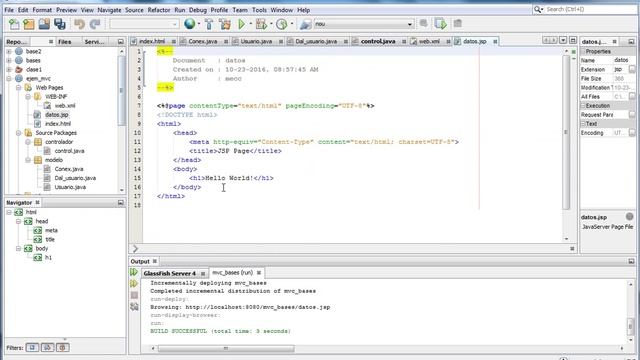The image size is (640, 360).
Task: Show the editor documents list dropdown
Action: coord(563,40)
